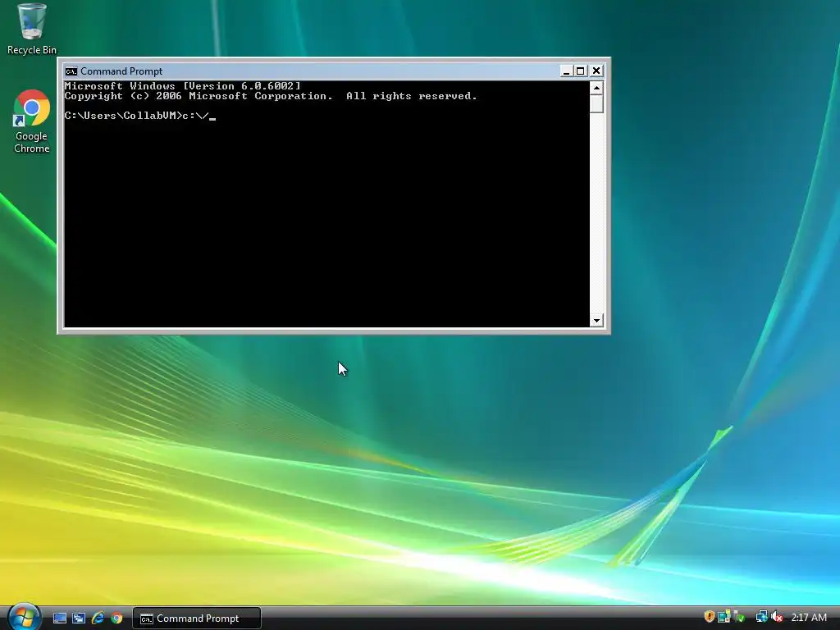840x630 pixels.
Task: Open the network connection tray icon
Action: [761, 617]
